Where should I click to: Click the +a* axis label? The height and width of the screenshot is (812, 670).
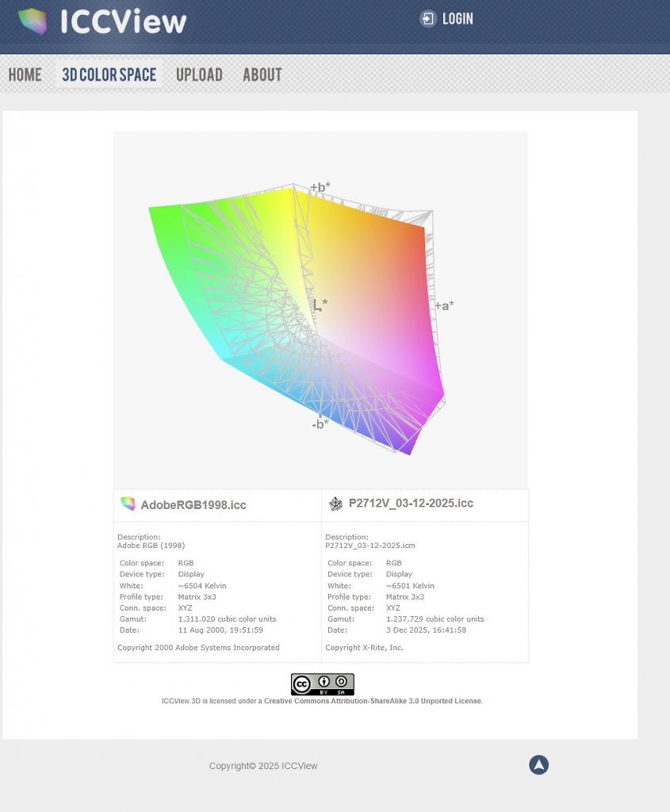[x=444, y=305]
